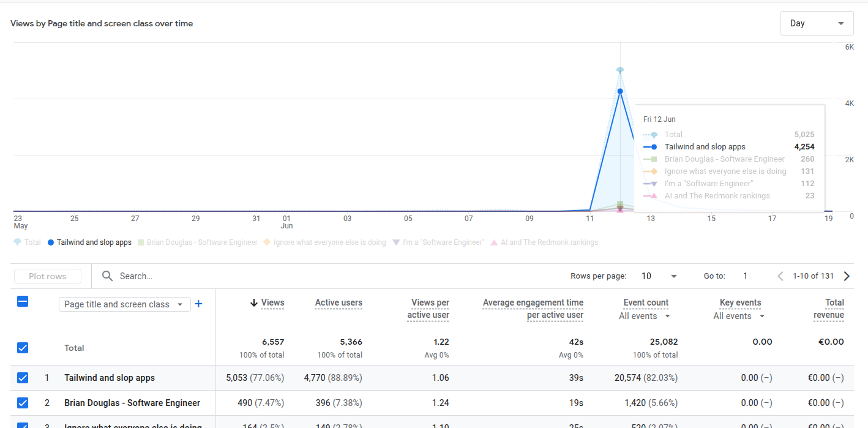Image resolution: width=868 pixels, height=428 pixels.
Task: Click Tailwind and slop apps row title
Action: pyautogui.click(x=110, y=378)
